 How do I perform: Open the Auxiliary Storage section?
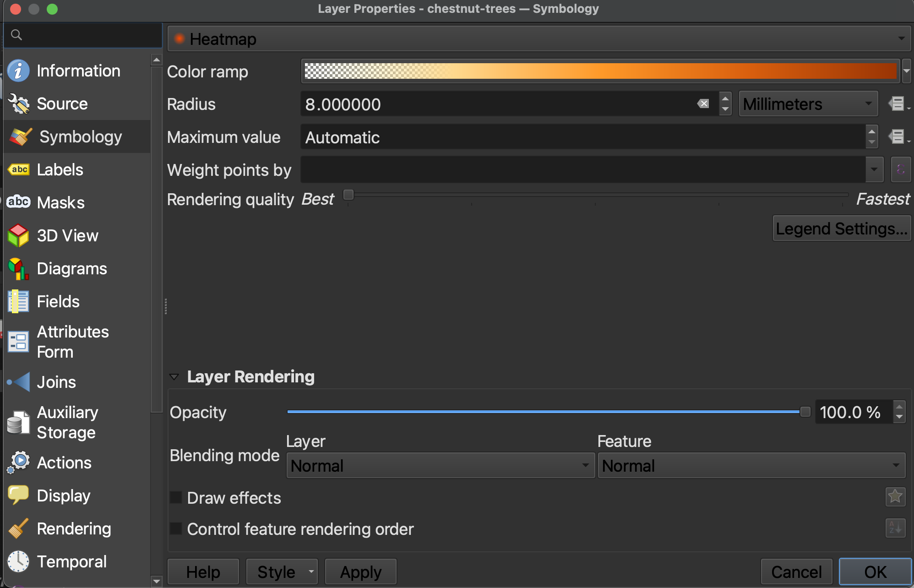pos(67,422)
